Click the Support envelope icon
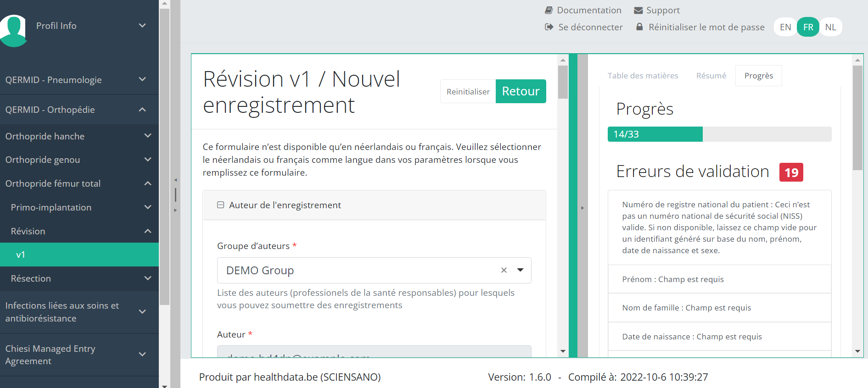868x388 pixels. [638, 10]
